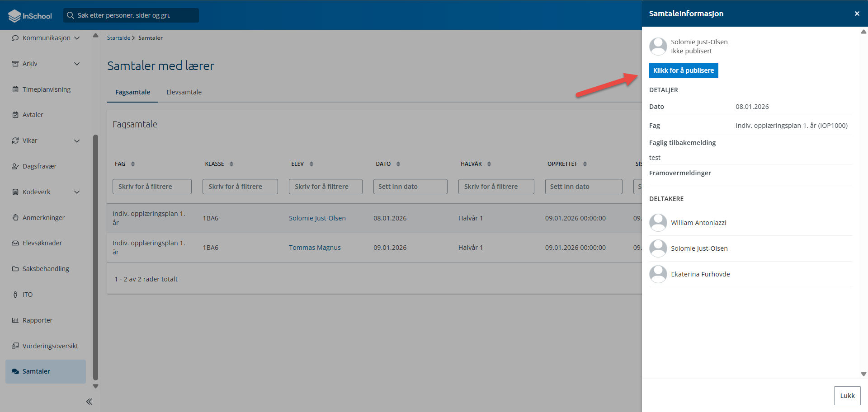Click date 08.01.2026 in table row

[x=390, y=218]
